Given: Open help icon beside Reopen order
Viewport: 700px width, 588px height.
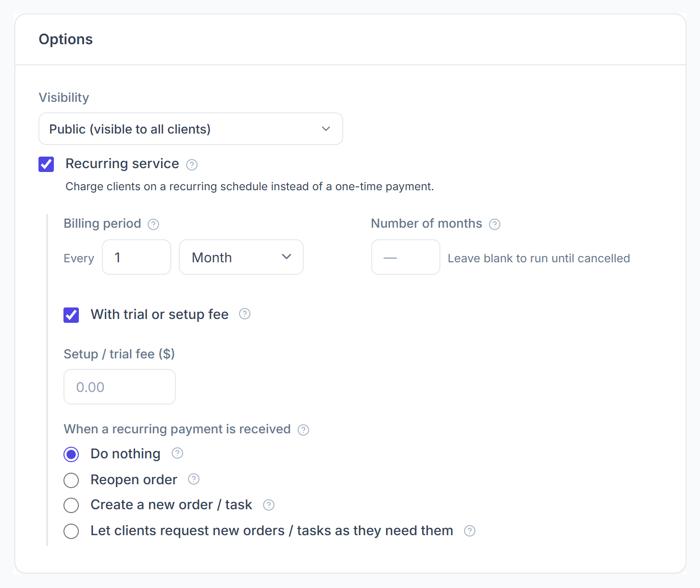Looking at the screenshot, I should click(194, 479).
